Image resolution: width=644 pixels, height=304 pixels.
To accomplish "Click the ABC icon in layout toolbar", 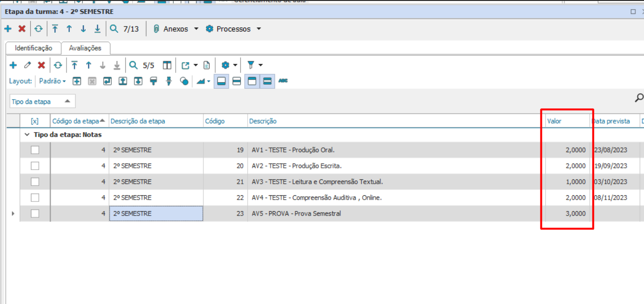I will tap(283, 81).
